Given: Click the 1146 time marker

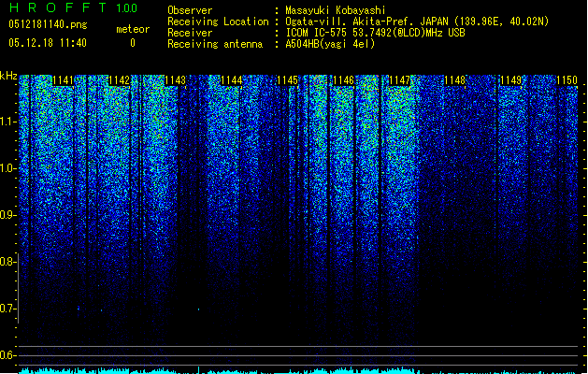Looking at the screenshot, I should (x=343, y=80).
